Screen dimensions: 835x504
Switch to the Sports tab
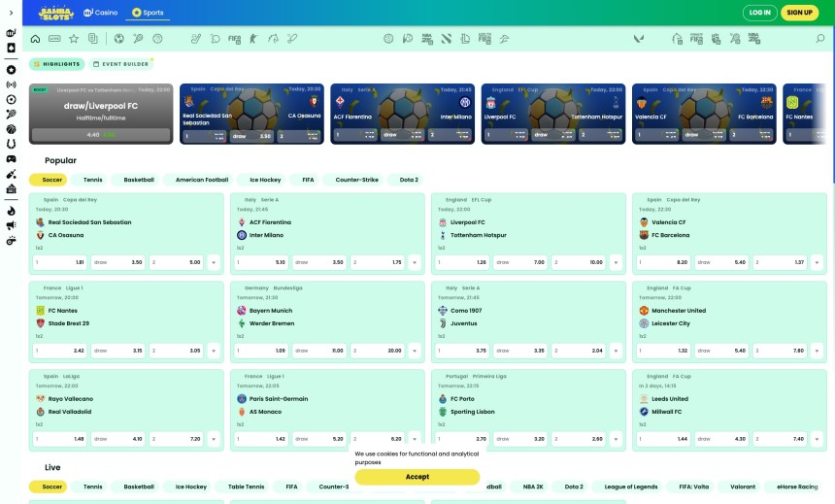[148, 13]
